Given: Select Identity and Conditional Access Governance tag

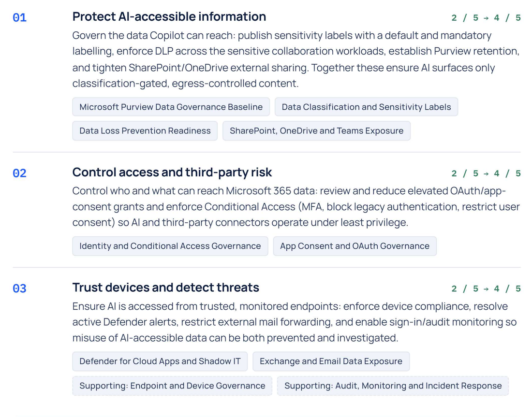Looking at the screenshot, I should pos(170,246).
